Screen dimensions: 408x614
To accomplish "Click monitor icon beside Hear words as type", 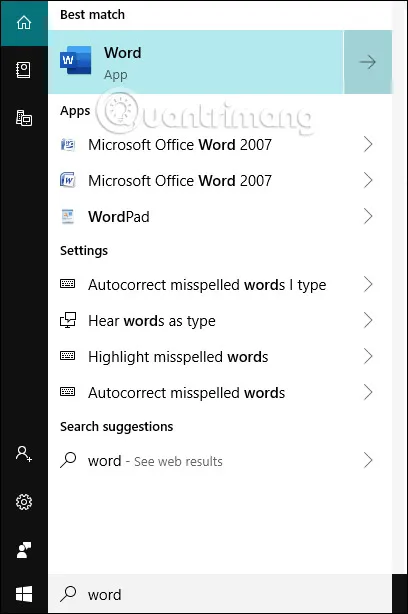I will click(68, 320).
